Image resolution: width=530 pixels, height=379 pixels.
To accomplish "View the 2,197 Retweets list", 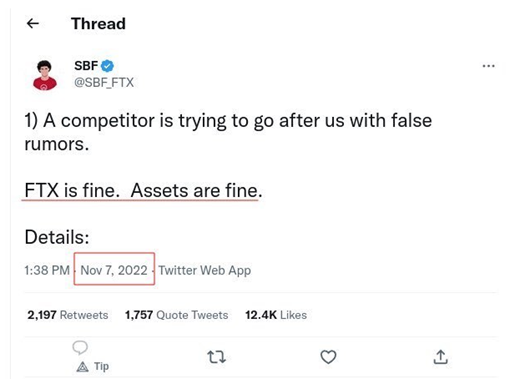I will coord(68,315).
